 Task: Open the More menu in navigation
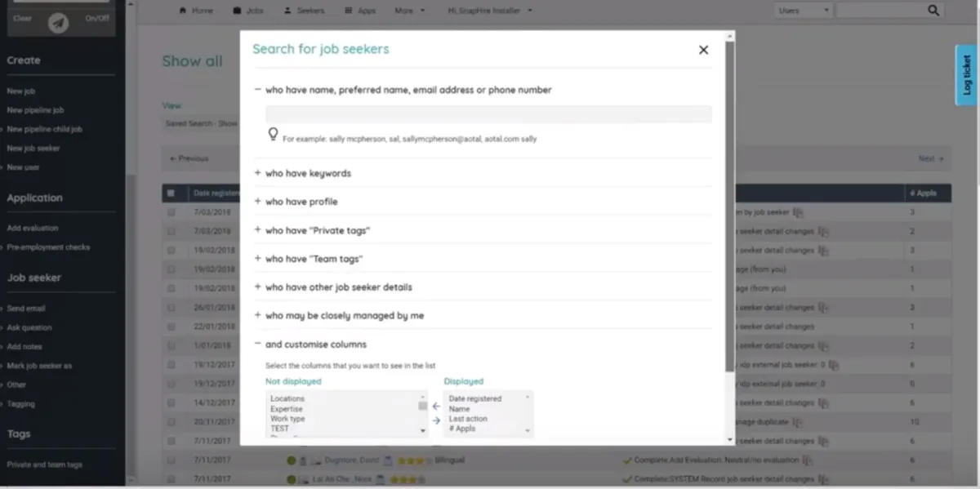(409, 11)
